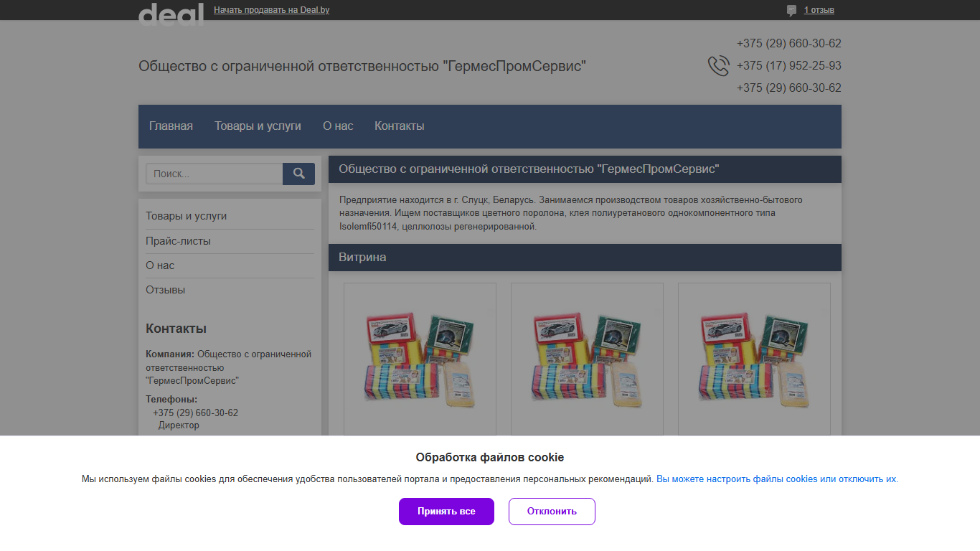This screenshot has width=980, height=551.
Task: Decline cookies with 'Отклонить' button
Action: tap(552, 512)
